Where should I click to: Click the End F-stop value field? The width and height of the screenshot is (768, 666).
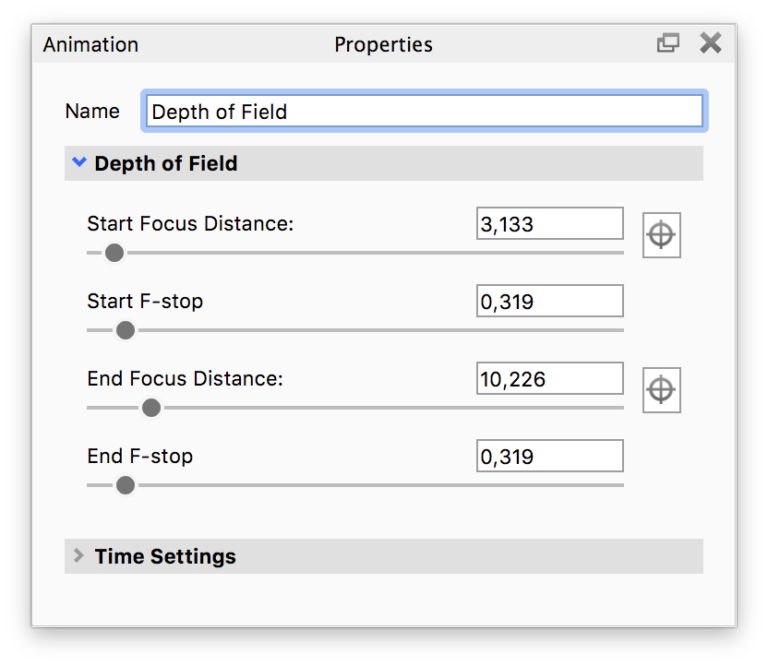tap(549, 456)
